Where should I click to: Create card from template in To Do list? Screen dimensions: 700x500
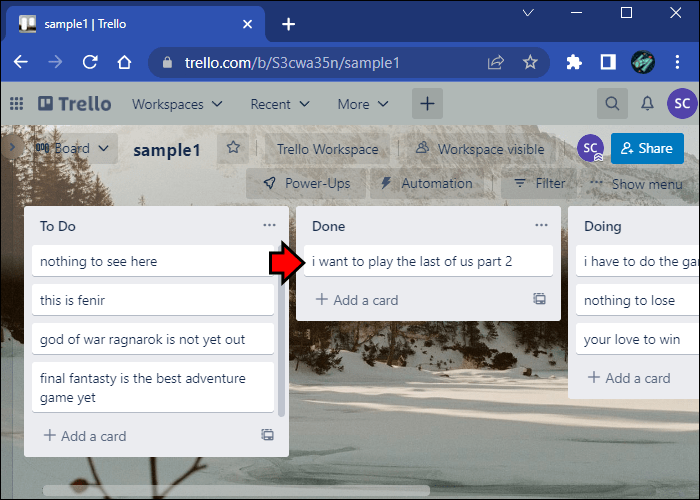coord(267,435)
